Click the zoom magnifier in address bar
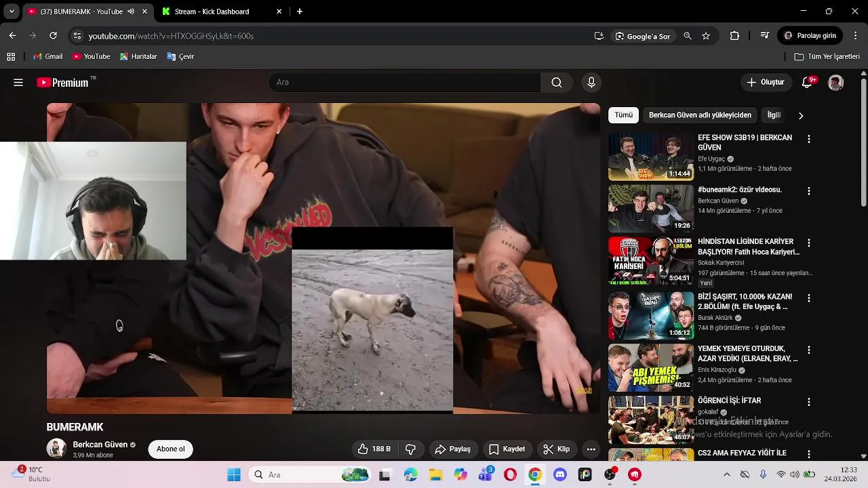 point(688,36)
